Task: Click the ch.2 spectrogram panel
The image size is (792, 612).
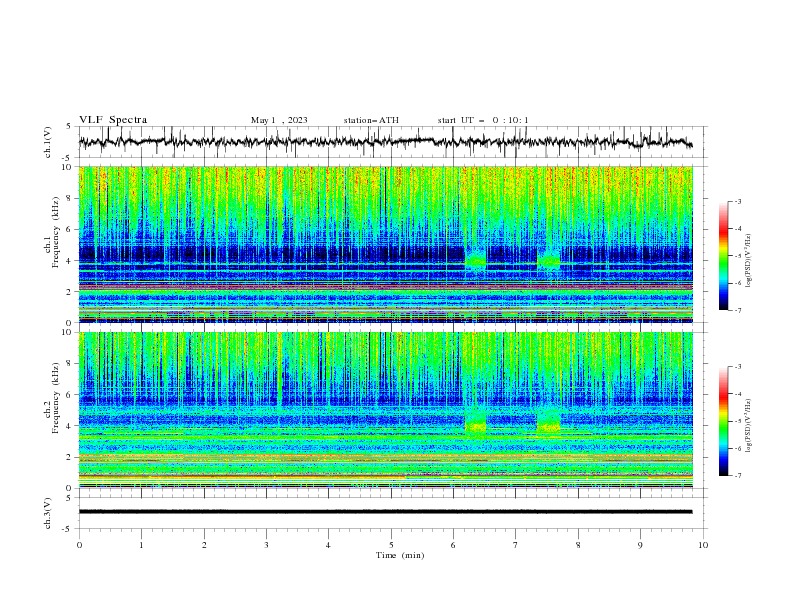Action: [386, 410]
